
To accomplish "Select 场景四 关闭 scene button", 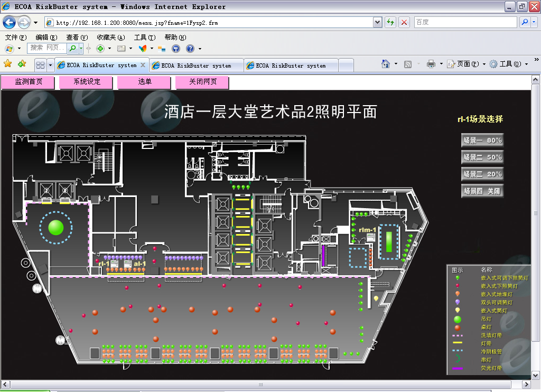I will tap(482, 191).
